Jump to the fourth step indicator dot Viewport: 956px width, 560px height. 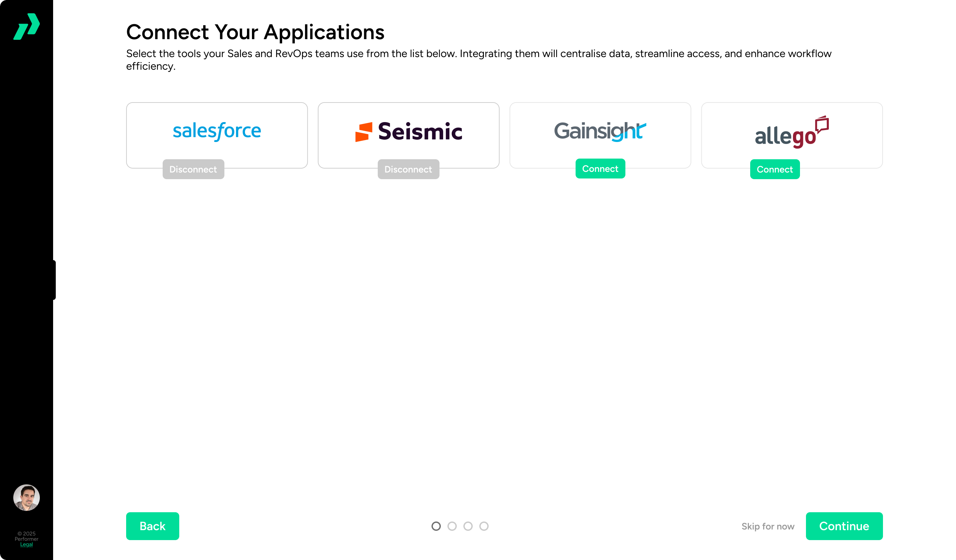pyautogui.click(x=484, y=526)
